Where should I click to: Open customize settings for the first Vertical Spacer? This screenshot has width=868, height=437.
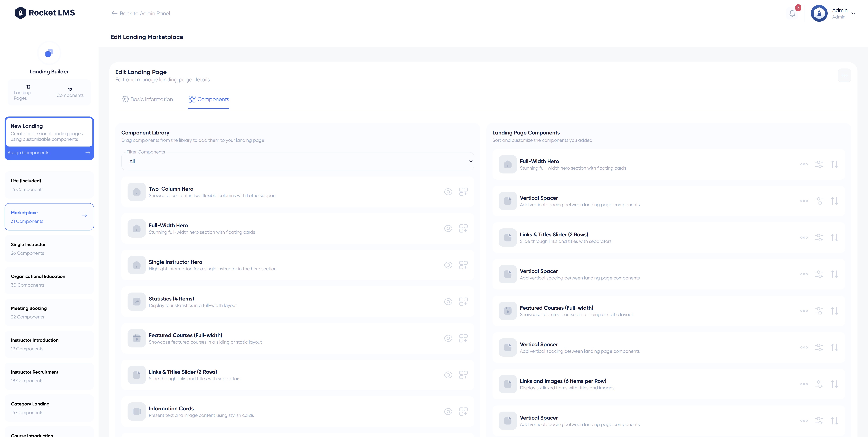[819, 201]
